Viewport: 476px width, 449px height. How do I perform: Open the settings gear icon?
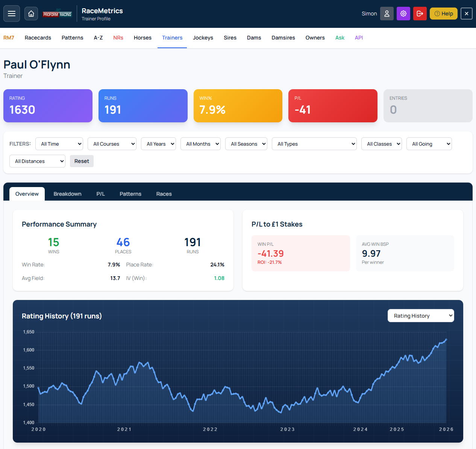point(403,14)
